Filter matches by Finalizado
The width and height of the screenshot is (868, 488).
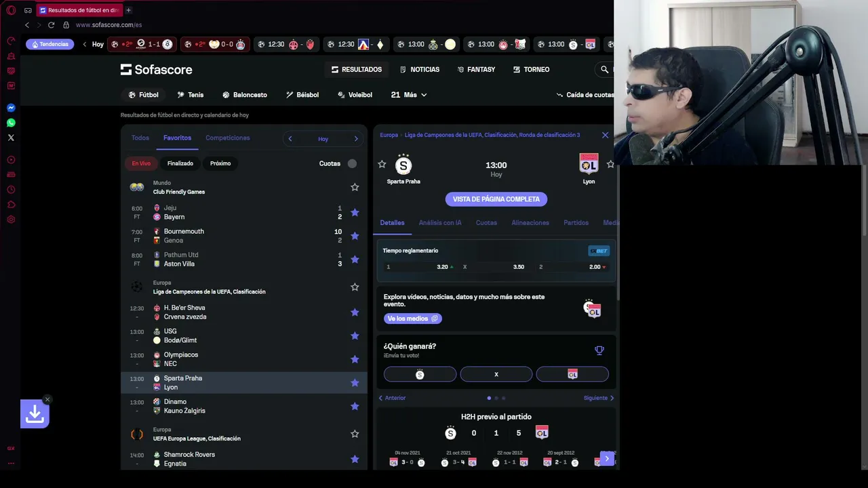click(x=180, y=163)
